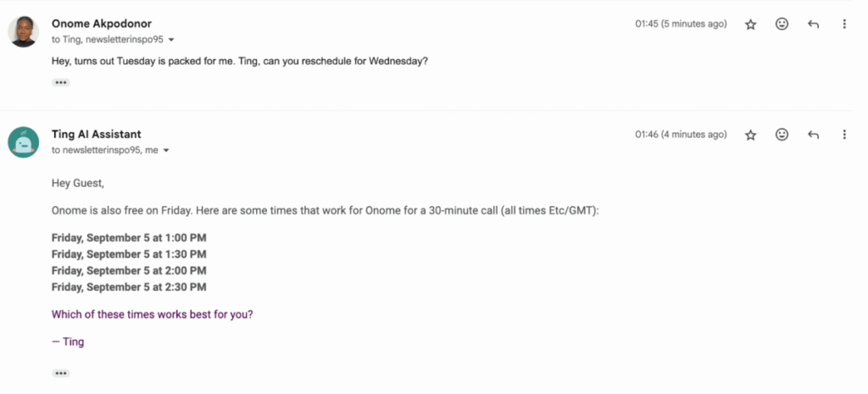Click the Friday, September 5 at 1:00 PM slot
The image size is (868, 394).
[129, 238]
